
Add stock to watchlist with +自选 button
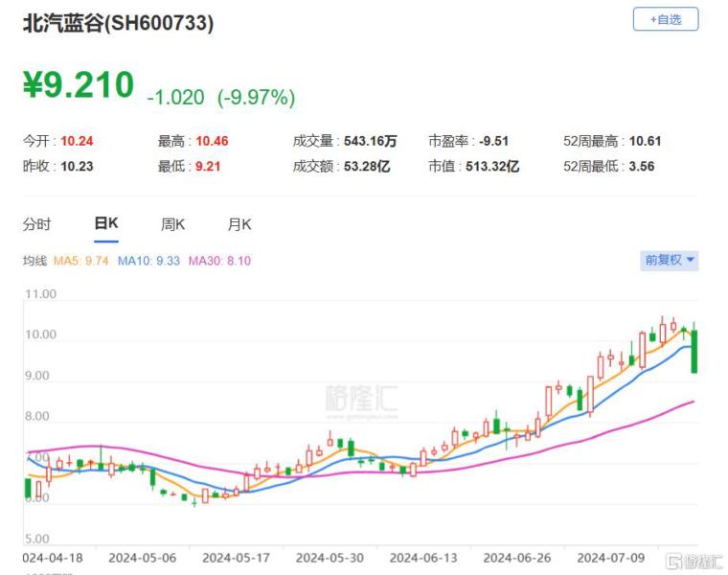click(x=666, y=19)
